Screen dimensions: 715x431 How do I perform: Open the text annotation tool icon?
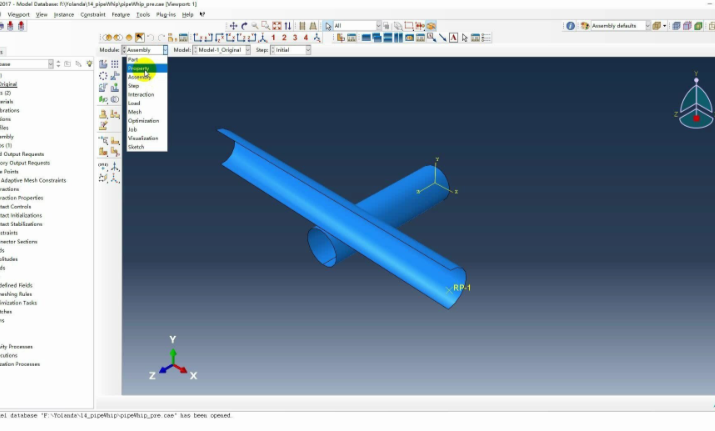click(453, 38)
